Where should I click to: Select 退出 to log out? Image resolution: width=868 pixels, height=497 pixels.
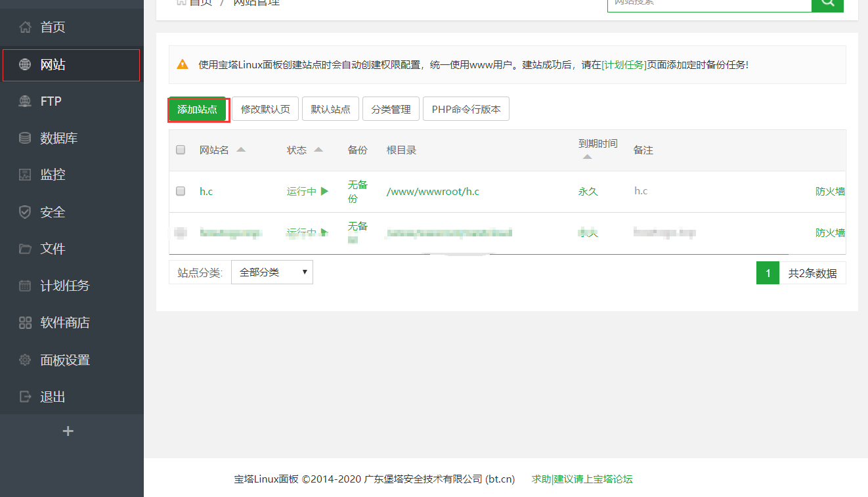point(53,397)
